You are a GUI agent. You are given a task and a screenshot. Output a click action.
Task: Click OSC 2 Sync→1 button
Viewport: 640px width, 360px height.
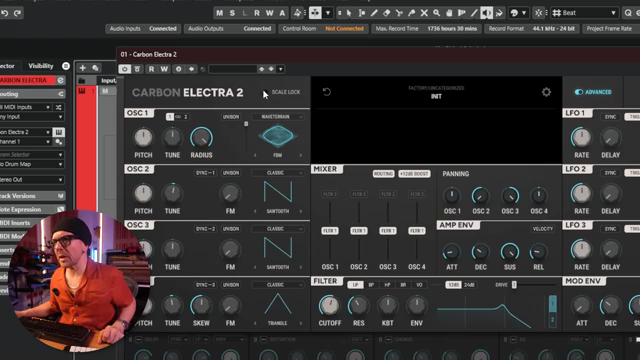205,173
